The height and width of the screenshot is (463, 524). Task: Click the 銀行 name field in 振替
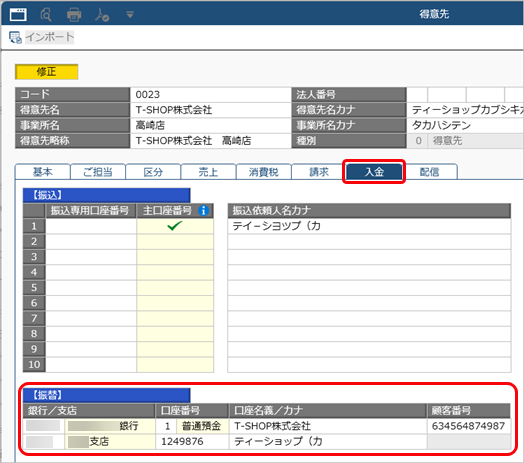coord(110,426)
